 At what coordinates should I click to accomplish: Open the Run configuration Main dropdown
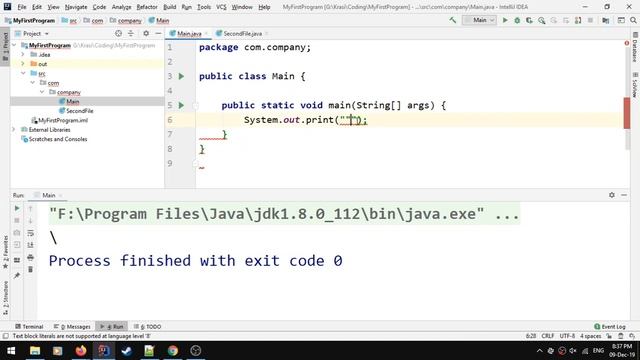(479, 20)
